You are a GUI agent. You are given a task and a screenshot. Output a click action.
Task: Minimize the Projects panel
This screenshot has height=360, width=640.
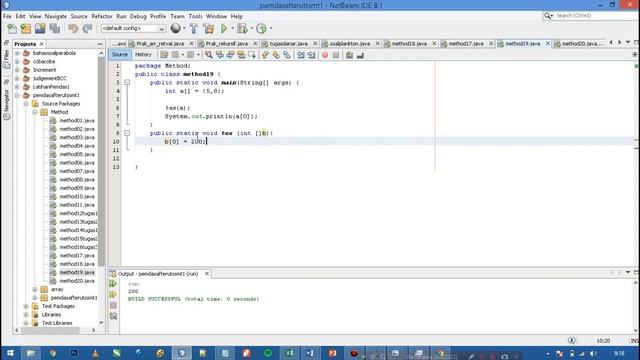tap(100, 44)
